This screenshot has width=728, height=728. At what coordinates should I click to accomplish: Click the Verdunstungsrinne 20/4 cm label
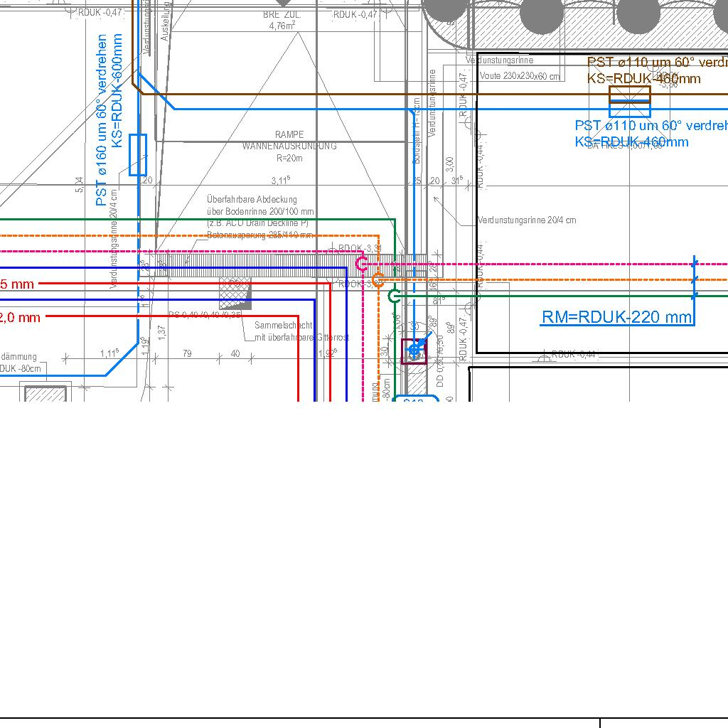click(x=527, y=220)
